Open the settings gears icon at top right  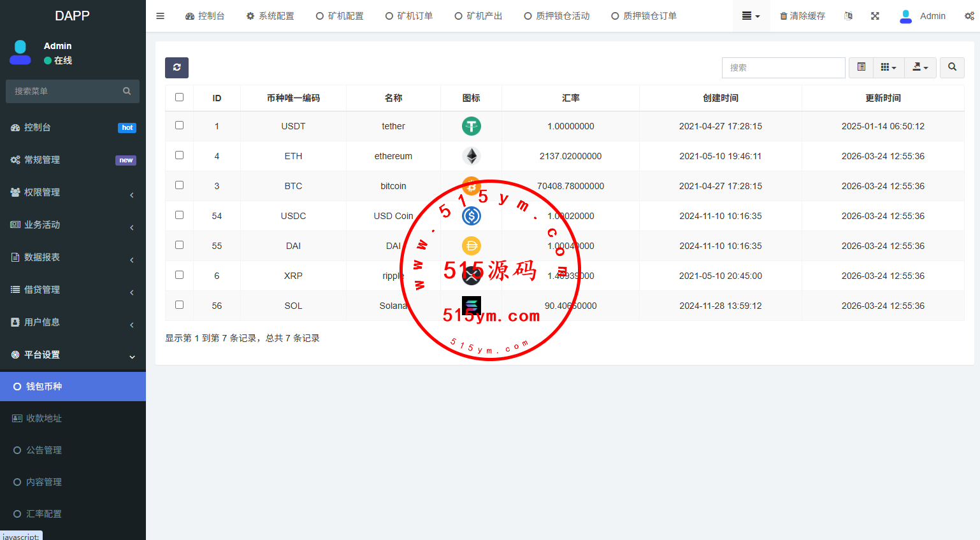click(969, 16)
